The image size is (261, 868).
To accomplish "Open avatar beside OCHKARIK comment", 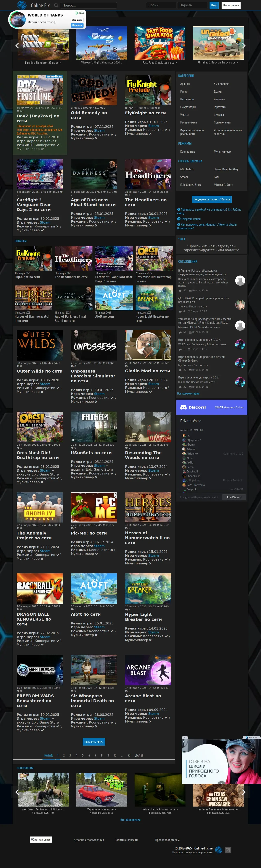I will click(x=240, y=305).
